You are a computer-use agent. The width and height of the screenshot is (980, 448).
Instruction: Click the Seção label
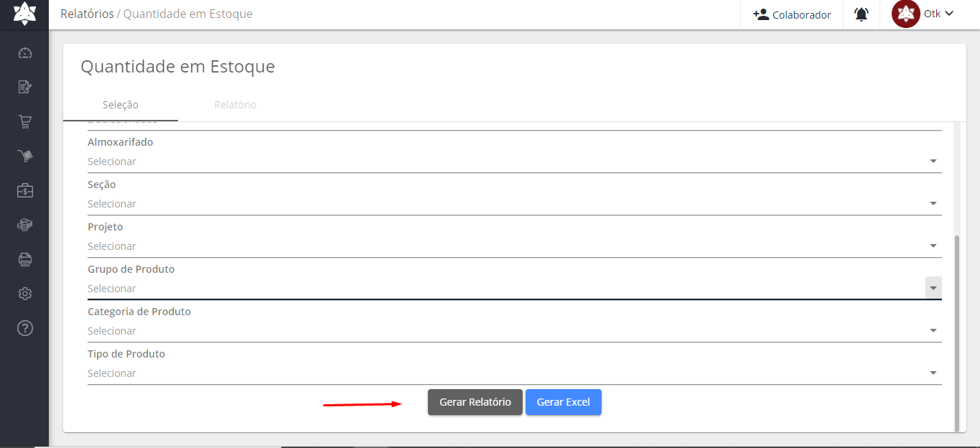102,185
